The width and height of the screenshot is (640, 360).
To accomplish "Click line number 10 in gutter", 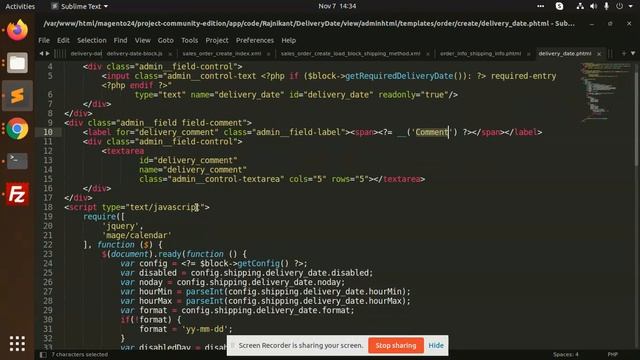I will (x=48, y=132).
